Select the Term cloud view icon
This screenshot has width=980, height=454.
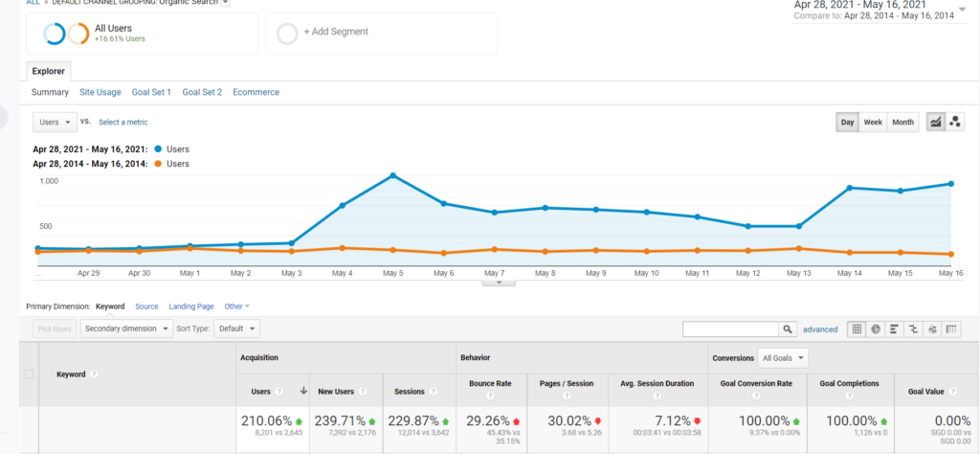[x=932, y=329]
